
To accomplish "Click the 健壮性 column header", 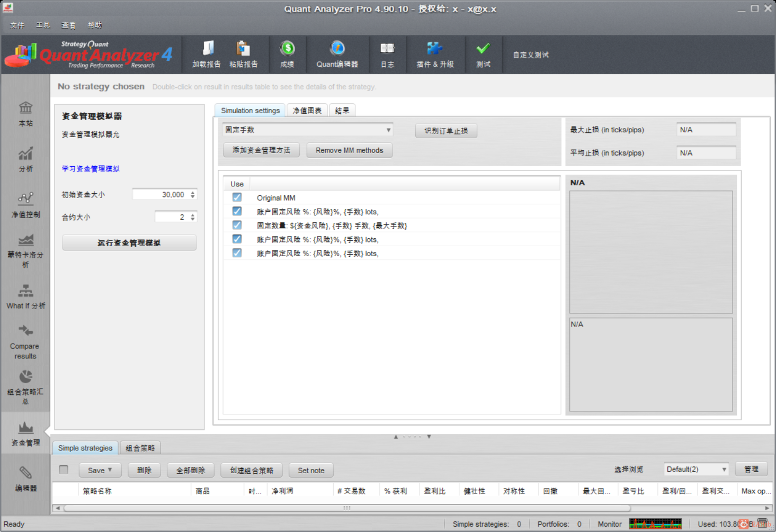I will (479, 491).
